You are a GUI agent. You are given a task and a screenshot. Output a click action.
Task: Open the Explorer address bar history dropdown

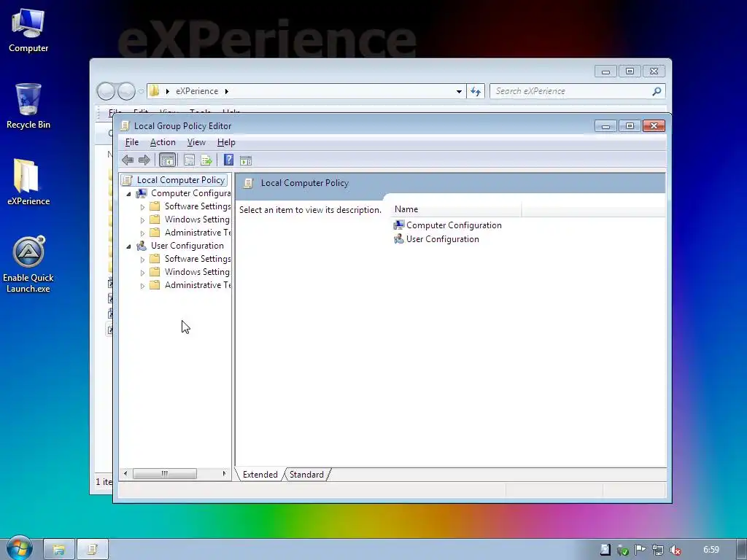click(459, 91)
